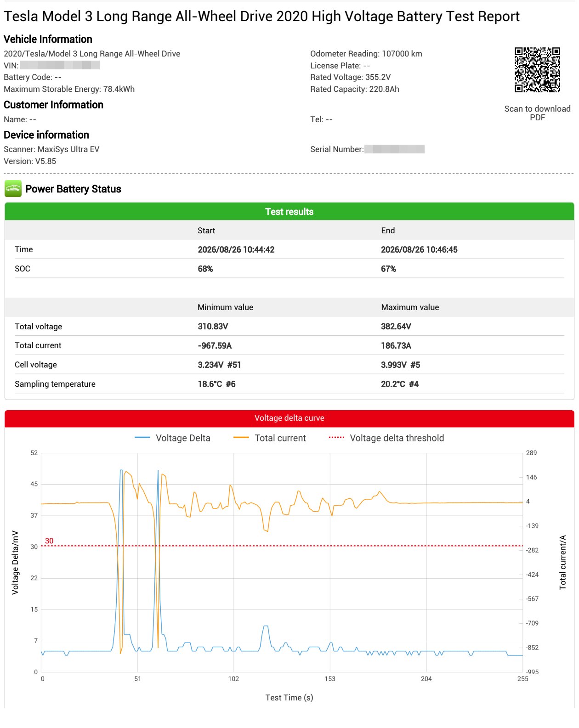Click the red Voltage delta curve header
Screen dimensions: 579x728
pos(289,418)
